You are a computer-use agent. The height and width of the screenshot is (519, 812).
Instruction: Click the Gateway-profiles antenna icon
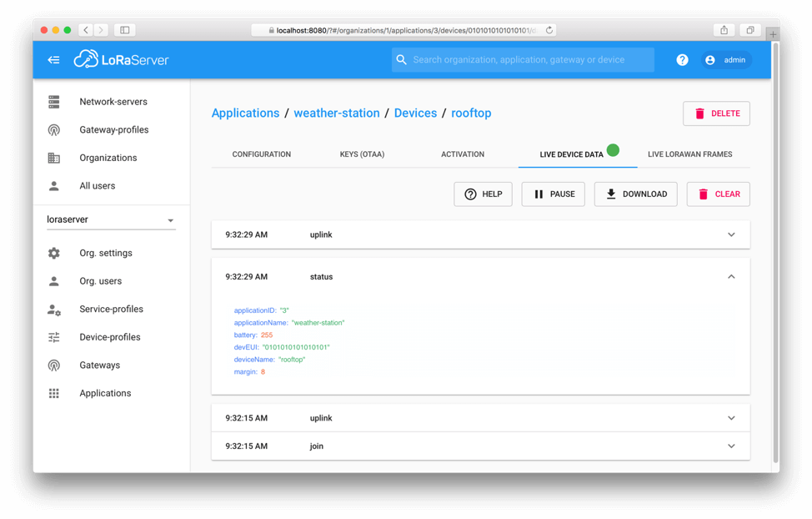coord(54,129)
